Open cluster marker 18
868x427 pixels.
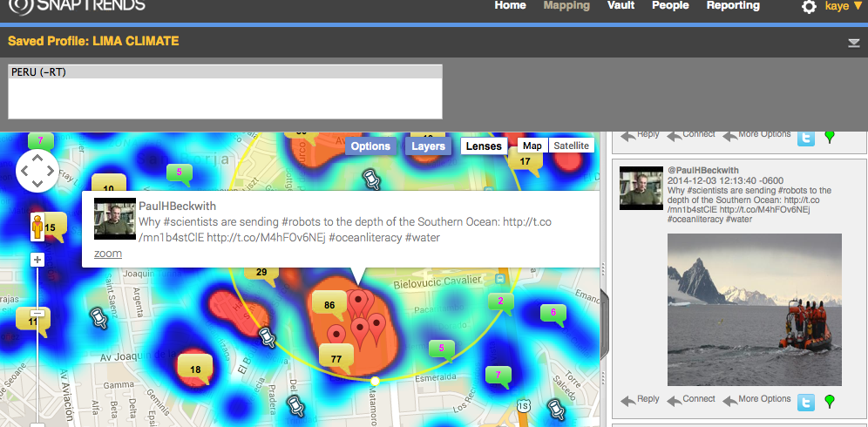click(195, 370)
